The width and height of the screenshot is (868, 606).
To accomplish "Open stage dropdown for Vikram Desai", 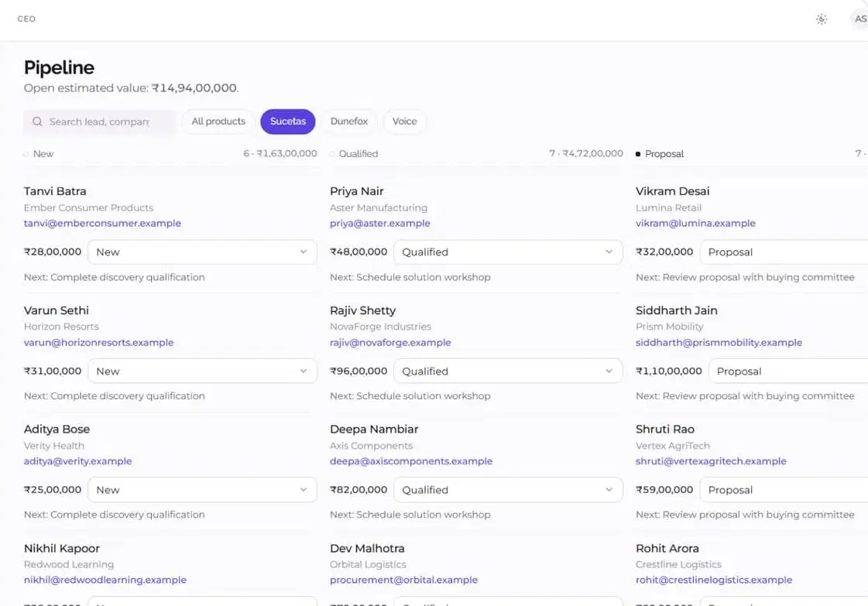I will (x=784, y=252).
